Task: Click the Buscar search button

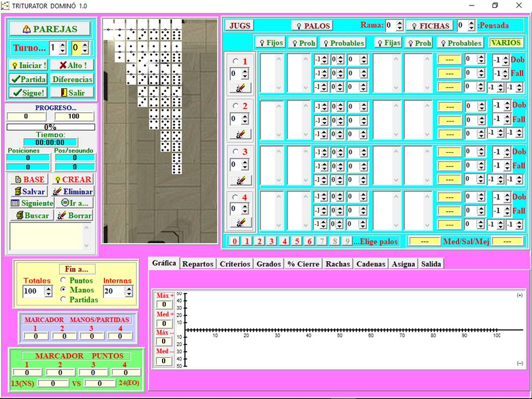Action: coord(31,215)
